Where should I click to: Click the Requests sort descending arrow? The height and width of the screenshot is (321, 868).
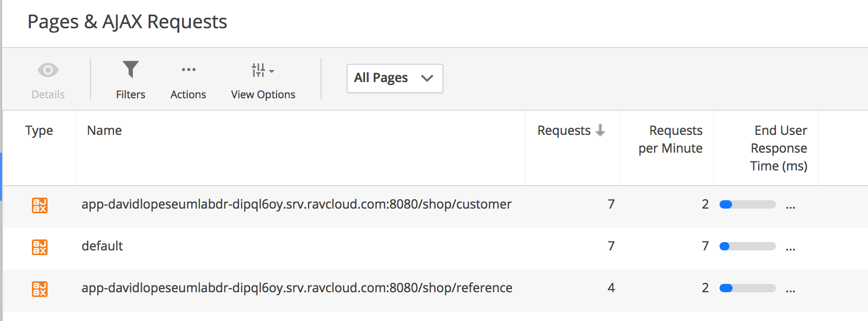coord(600,130)
